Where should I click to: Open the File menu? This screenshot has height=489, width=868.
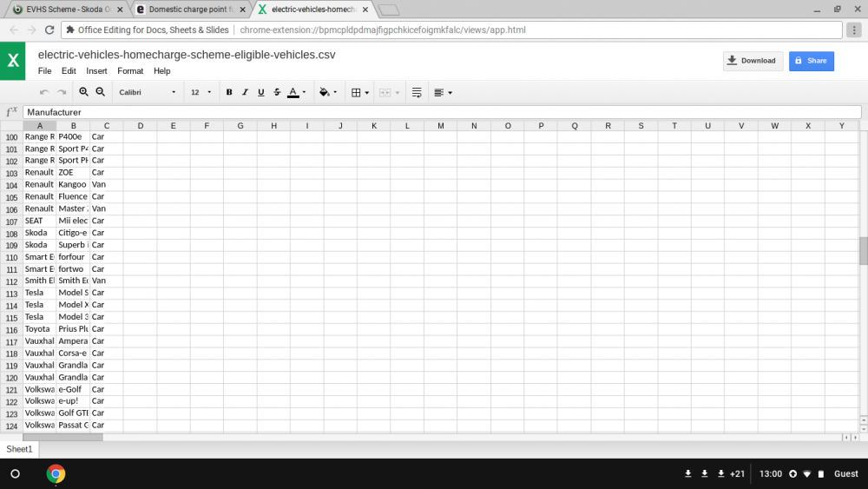[x=44, y=71]
